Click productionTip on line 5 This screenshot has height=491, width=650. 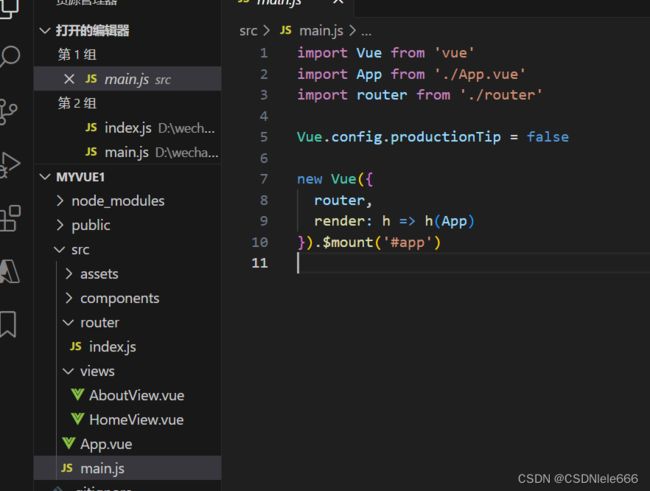(445, 137)
